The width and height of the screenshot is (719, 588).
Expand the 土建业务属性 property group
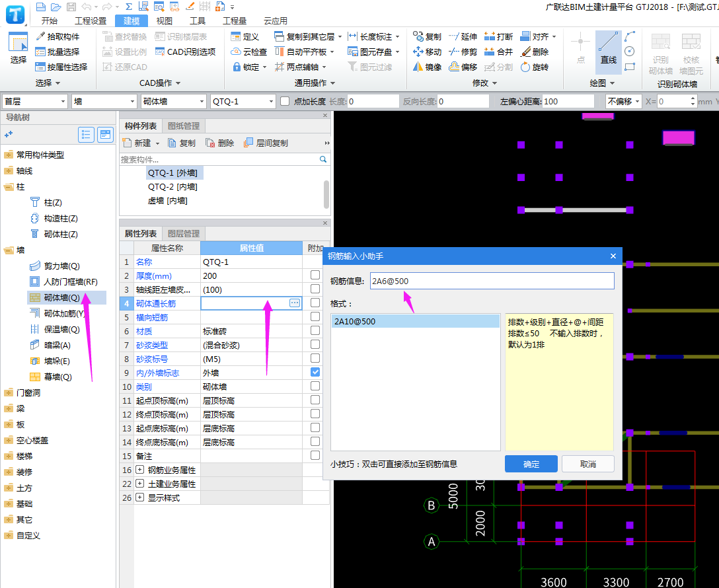tap(140, 484)
